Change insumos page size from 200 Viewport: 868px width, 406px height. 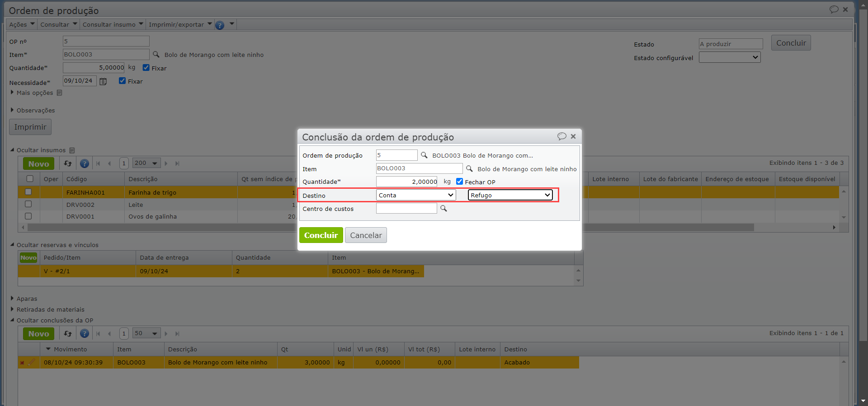[x=146, y=163]
